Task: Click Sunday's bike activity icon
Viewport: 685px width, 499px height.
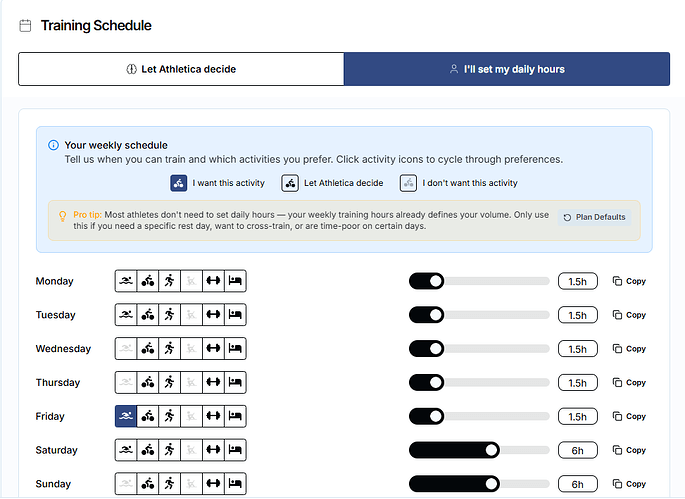Action: coord(148,484)
